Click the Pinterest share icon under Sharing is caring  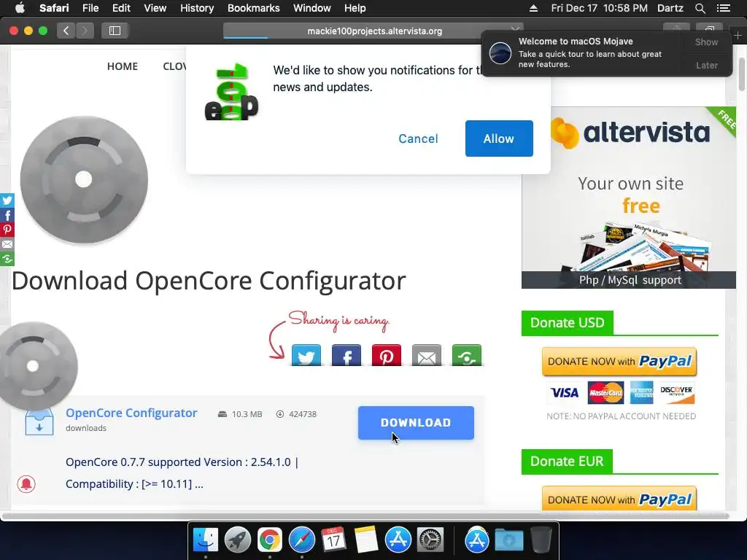386,355
